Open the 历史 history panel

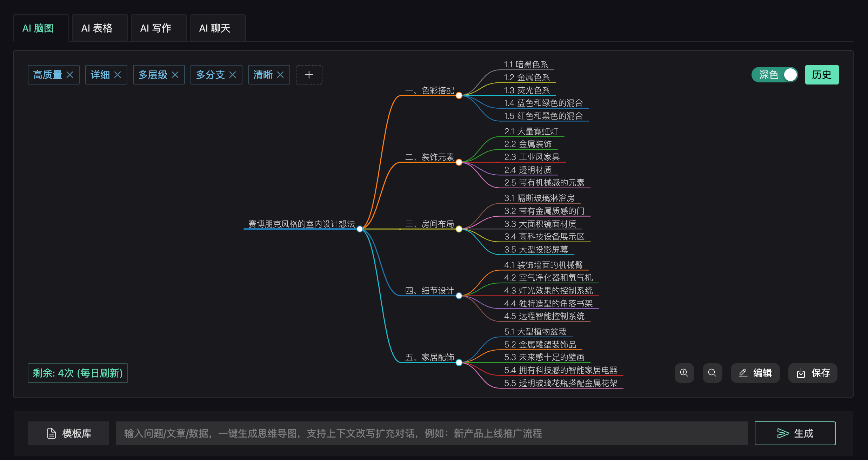[822, 75]
